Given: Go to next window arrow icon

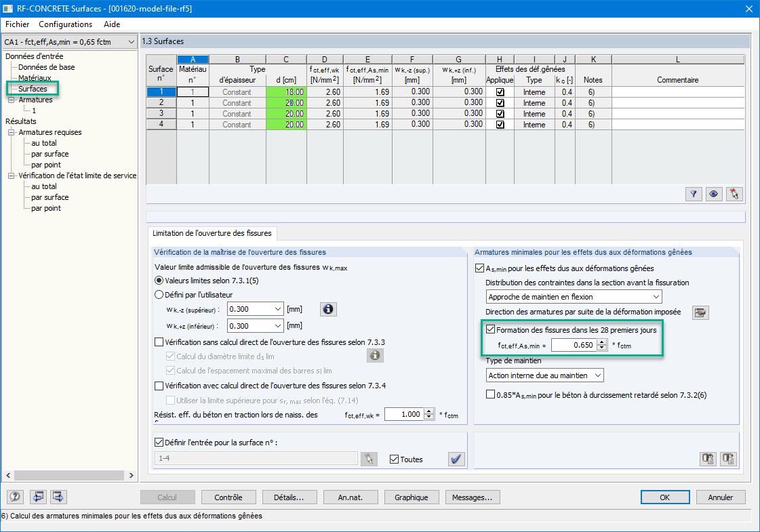Looking at the screenshot, I should [58, 497].
